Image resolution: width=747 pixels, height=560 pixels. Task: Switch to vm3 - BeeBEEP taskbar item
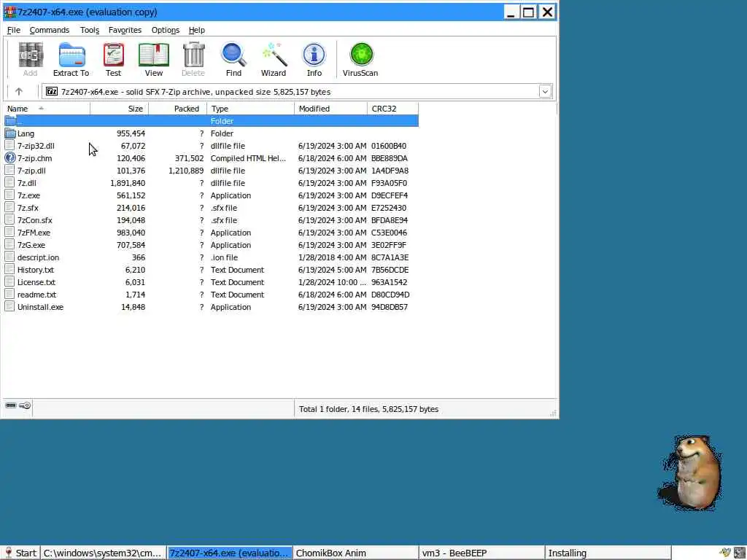point(481,553)
